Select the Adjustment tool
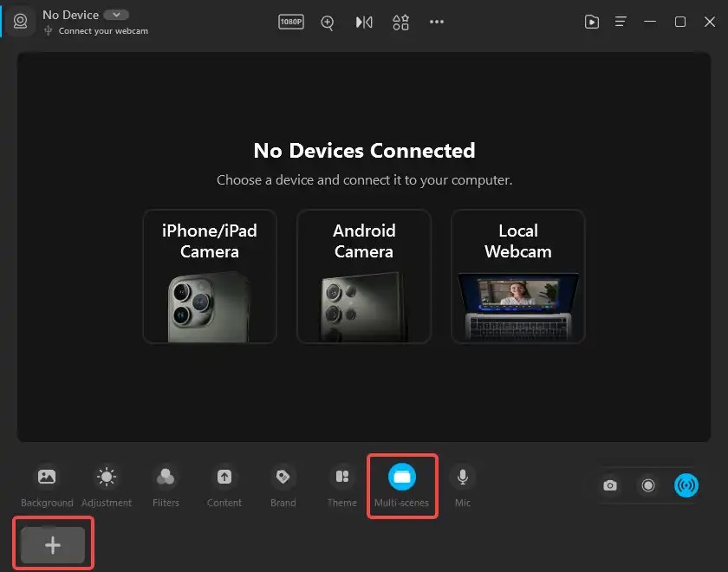This screenshot has height=572, width=728. (x=106, y=484)
